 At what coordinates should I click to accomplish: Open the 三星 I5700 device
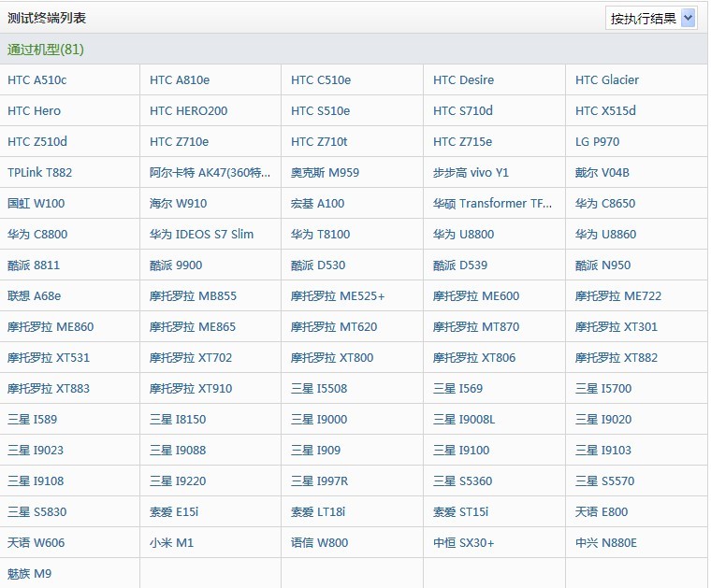603,388
